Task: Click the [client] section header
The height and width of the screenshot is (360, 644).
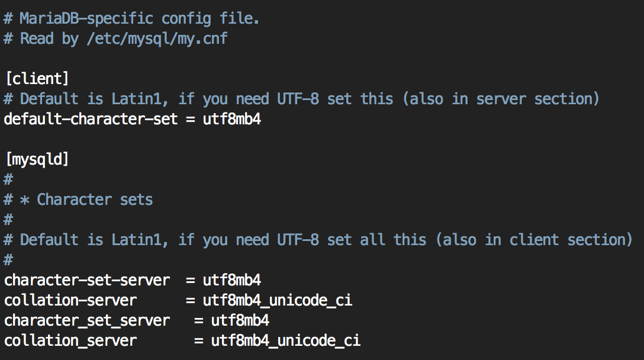Action: (37, 78)
